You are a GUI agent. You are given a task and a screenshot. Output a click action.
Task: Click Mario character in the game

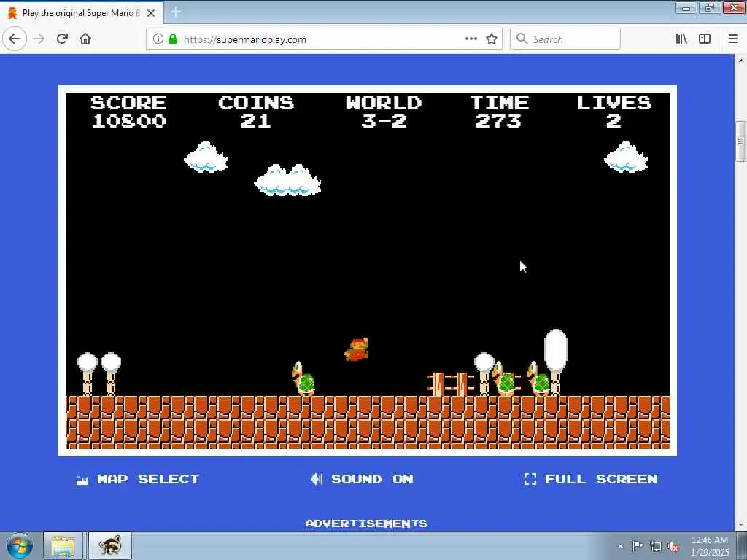(356, 349)
